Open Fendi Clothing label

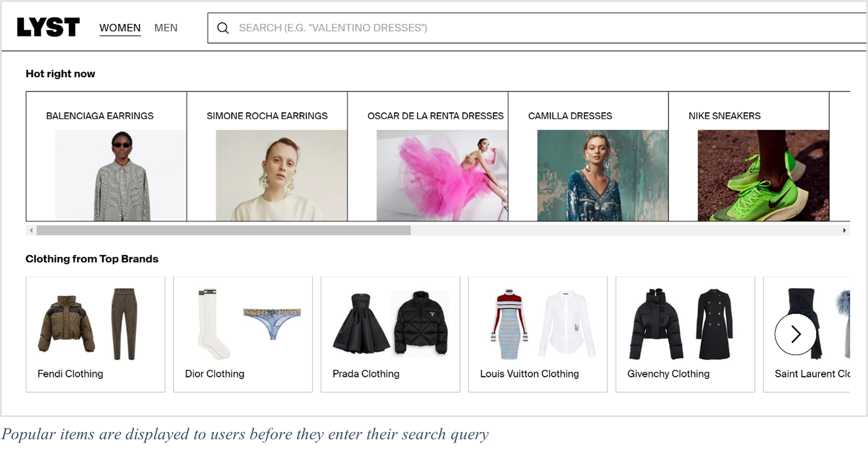click(70, 374)
